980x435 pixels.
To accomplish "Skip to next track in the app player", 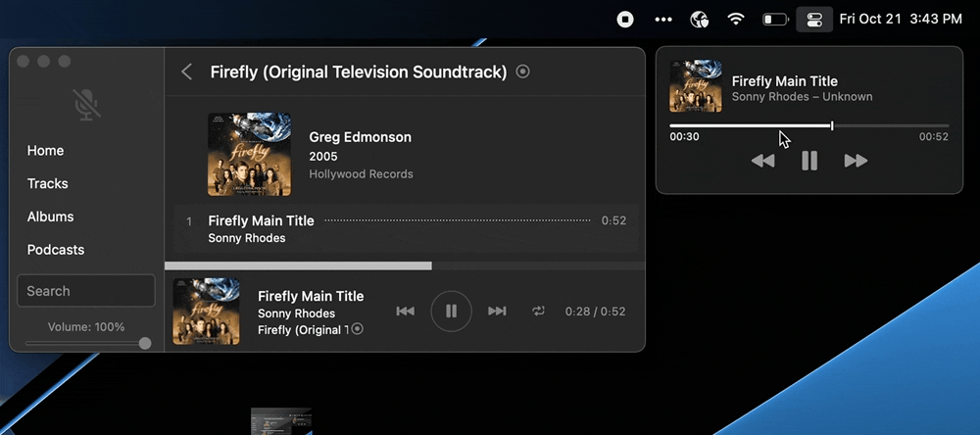I will 497,312.
